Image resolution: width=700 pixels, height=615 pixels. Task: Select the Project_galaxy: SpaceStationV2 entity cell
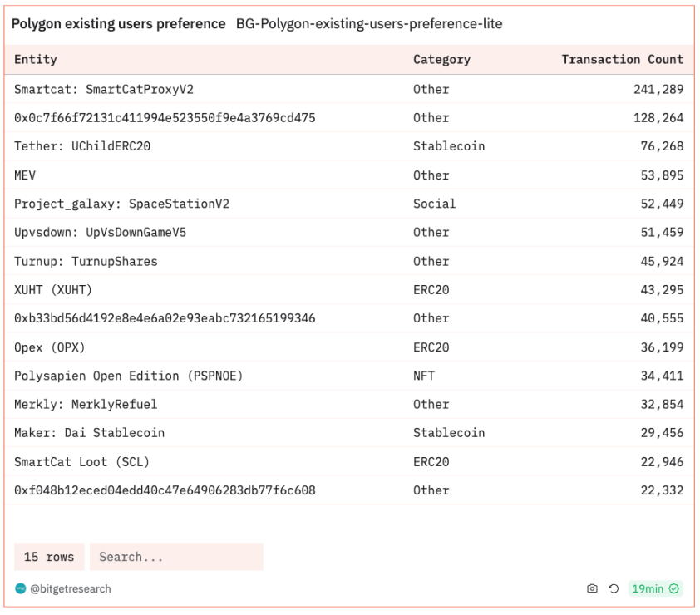point(121,204)
